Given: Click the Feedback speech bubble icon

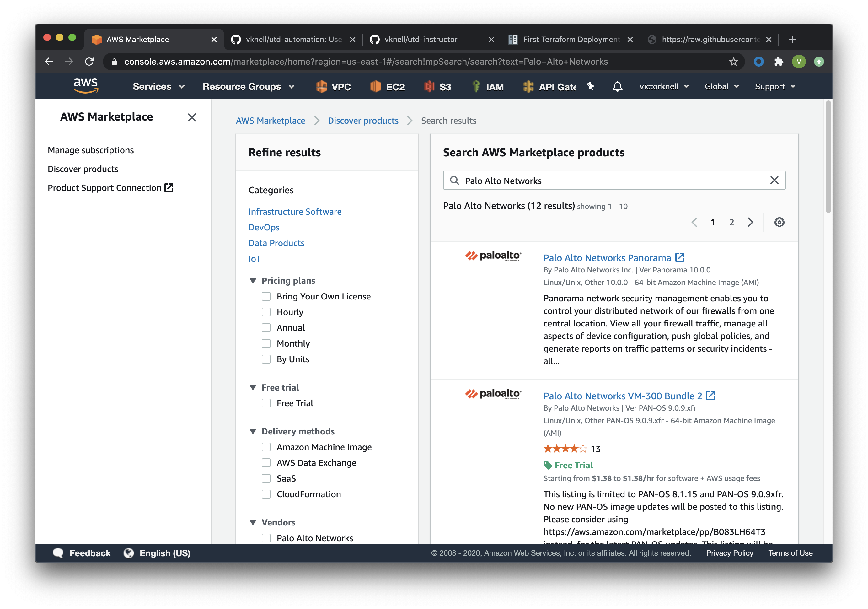Looking at the screenshot, I should point(58,553).
